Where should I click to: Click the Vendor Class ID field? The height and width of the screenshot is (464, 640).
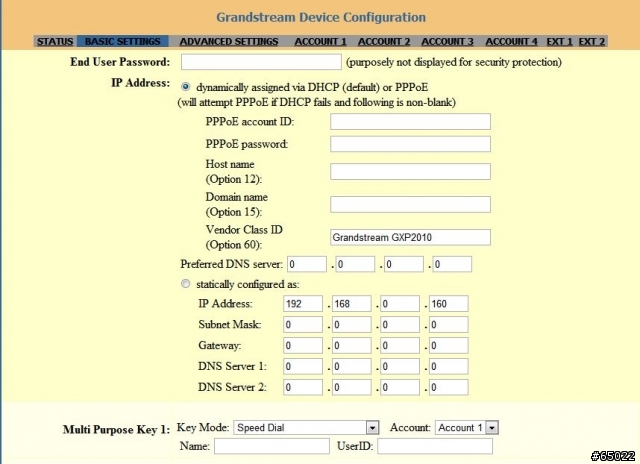pos(410,237)
